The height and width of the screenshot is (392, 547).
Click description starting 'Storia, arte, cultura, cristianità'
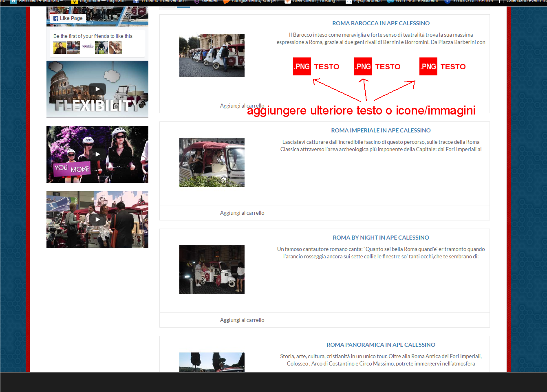(381, 360)
